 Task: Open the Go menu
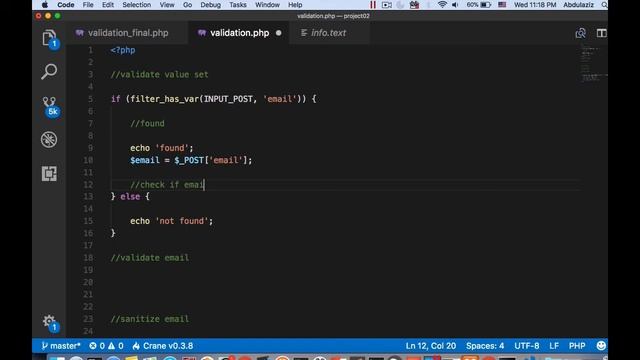[x=187, y=5]
